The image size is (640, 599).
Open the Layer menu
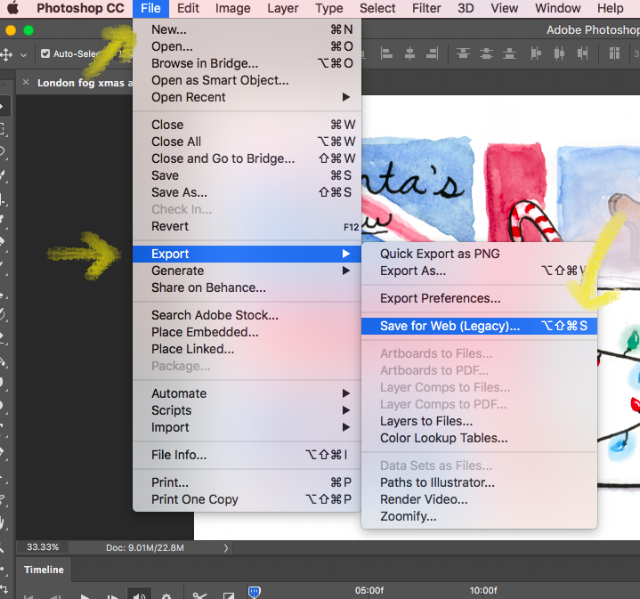[x=283, y=8]
